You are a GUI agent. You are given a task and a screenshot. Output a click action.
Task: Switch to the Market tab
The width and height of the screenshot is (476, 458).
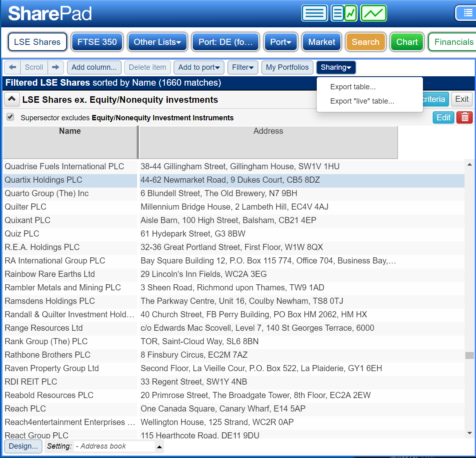pos(322,42)
